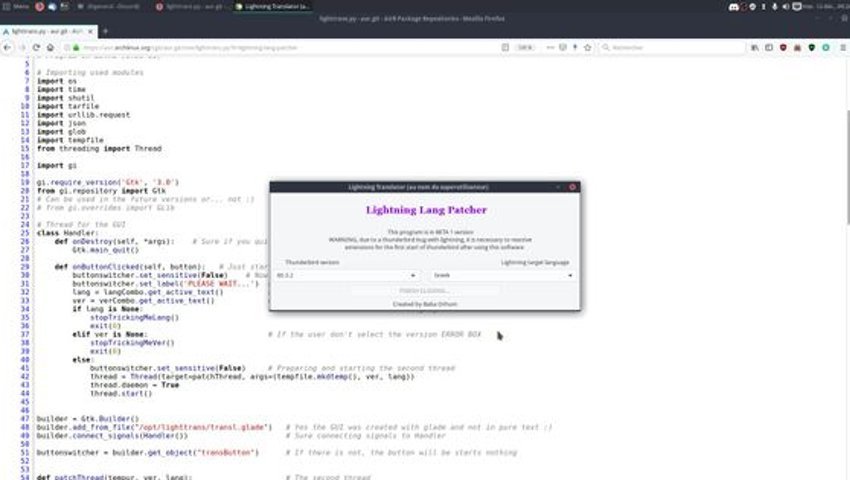Open the Lightning target language Greek dropdown
This screenshot has height=480, width=850.
pos(503,276)
